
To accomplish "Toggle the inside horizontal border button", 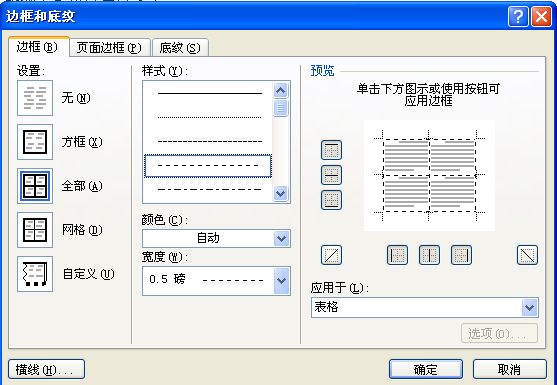I will (331, 175).
